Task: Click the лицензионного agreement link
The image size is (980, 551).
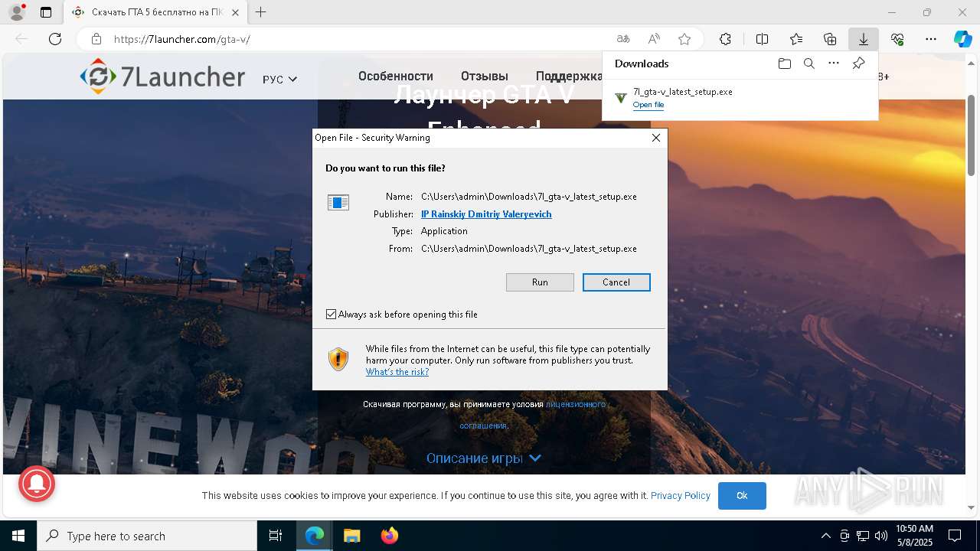Action: pyautogui.click(x=576, y=404)
